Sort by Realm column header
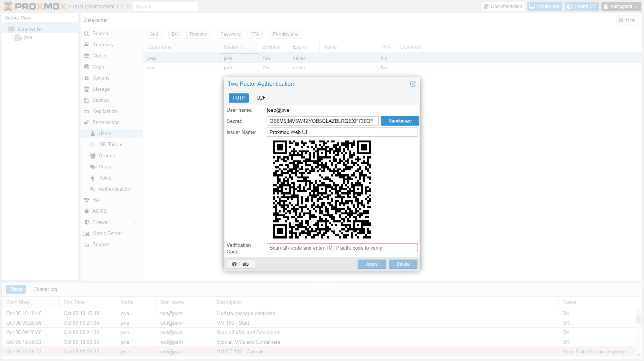 click(239, 47)
